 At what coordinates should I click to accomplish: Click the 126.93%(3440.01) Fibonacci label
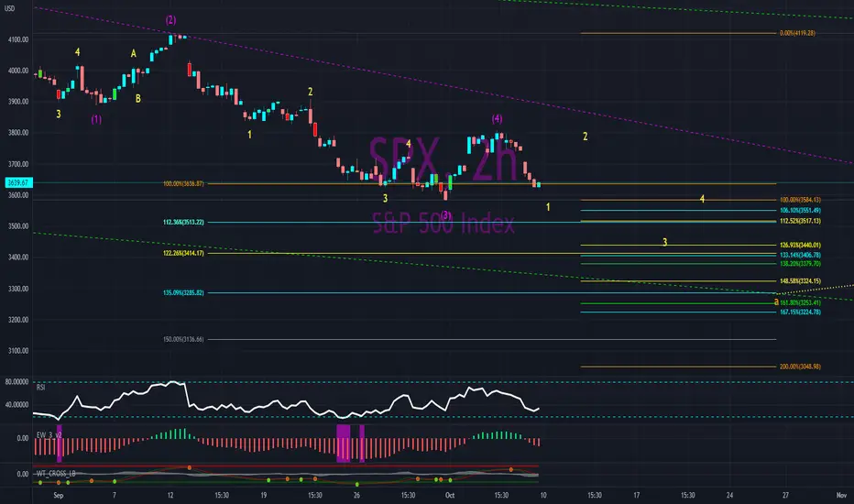pos(800,246)
